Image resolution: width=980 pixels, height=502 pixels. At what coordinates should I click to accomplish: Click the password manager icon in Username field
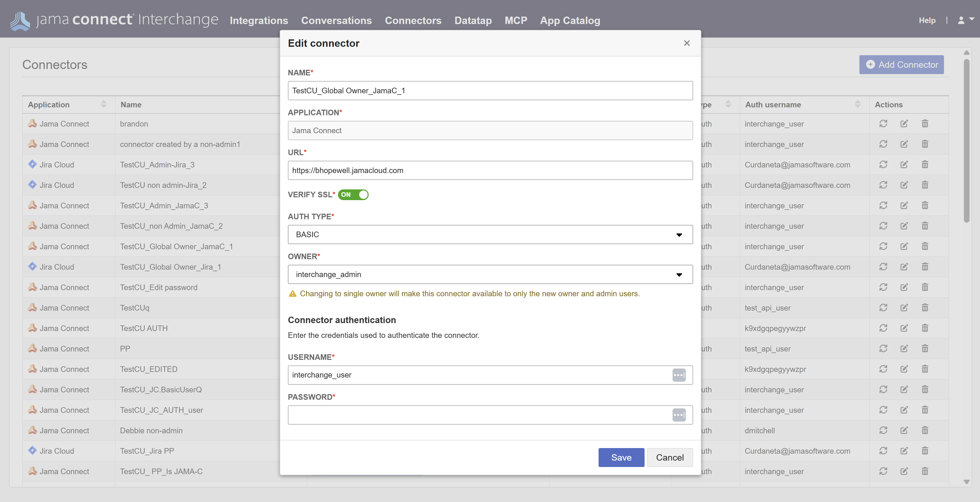click(x=679, y=375)
